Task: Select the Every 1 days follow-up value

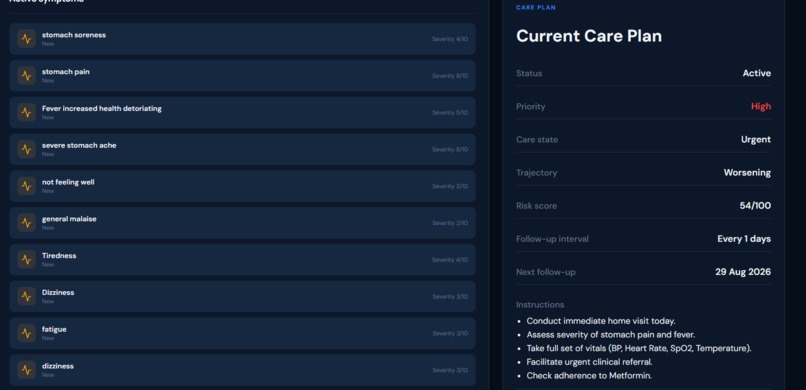Action: (x=744, y=239)
